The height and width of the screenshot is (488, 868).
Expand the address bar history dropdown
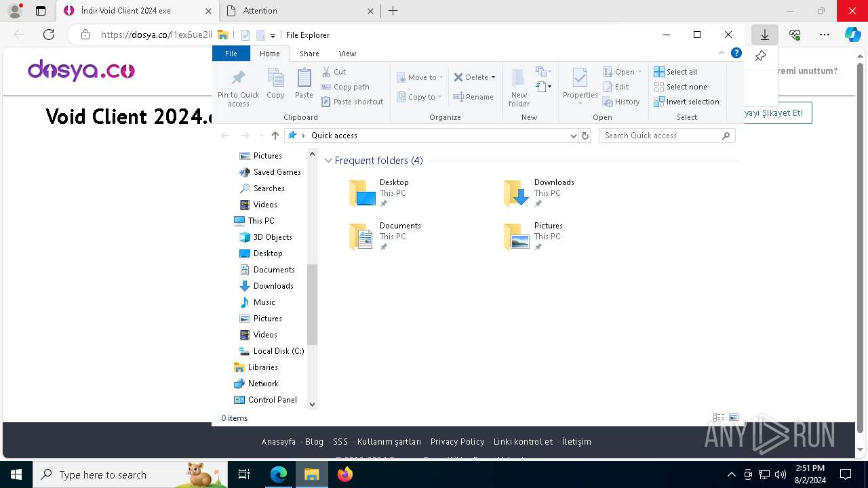click(x=574, y=136)
